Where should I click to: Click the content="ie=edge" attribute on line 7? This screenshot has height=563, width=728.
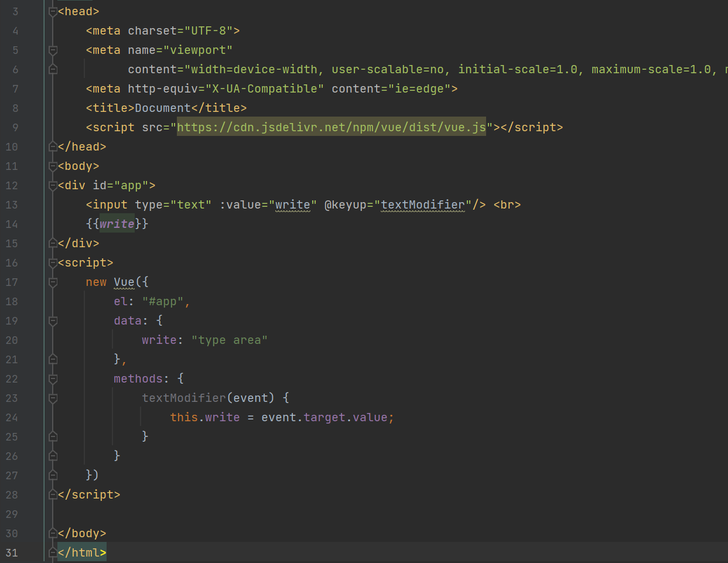pos(391,89)
